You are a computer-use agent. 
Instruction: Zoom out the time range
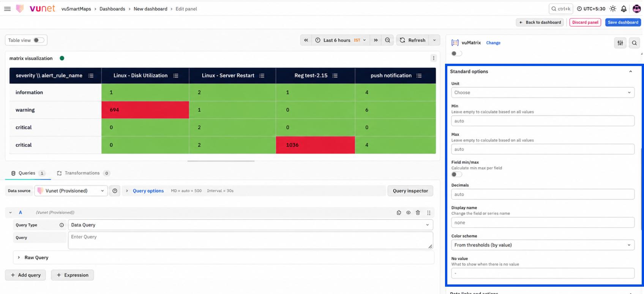[x=387, y=40]
